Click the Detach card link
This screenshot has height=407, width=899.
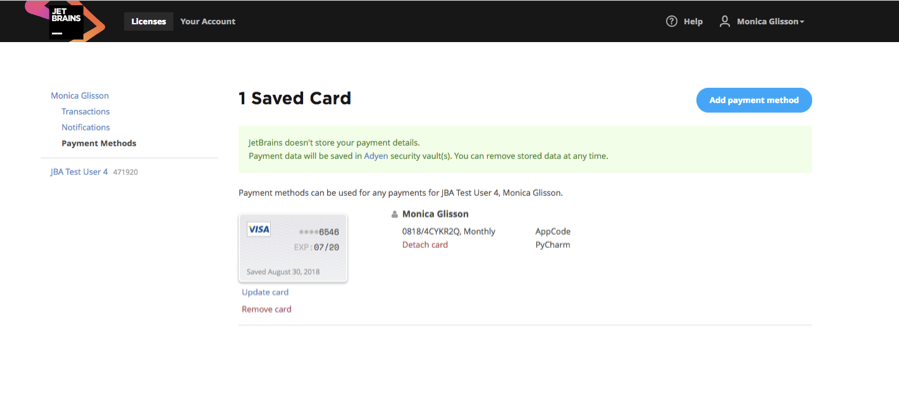425,245
